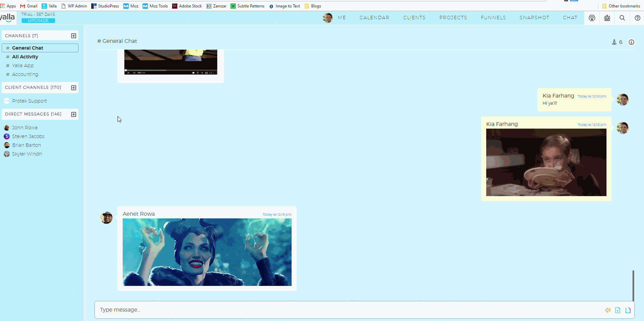This screenshot has height=321, width=644.
Task: Open the Adobe Stock bookmark
Action: (187, 6)
